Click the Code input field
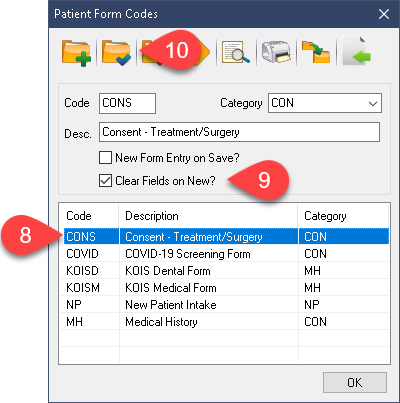The height and width of the screenshot is (403, 400). 127,103
